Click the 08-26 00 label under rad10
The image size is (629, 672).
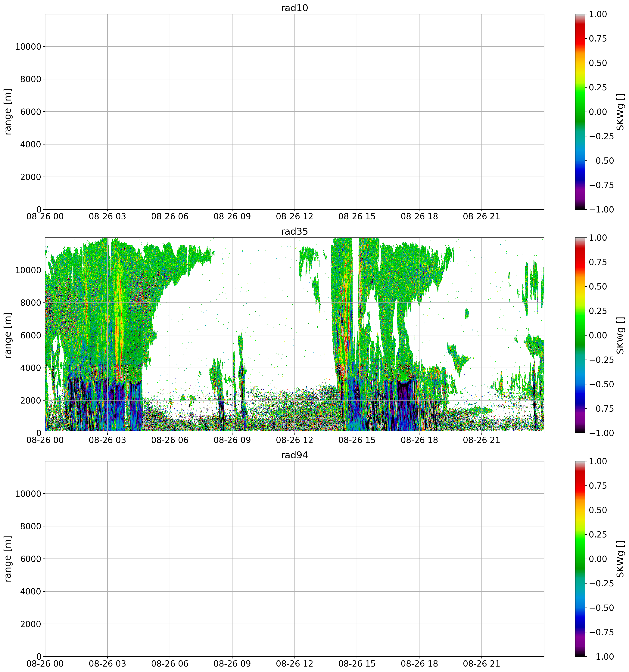45,217
